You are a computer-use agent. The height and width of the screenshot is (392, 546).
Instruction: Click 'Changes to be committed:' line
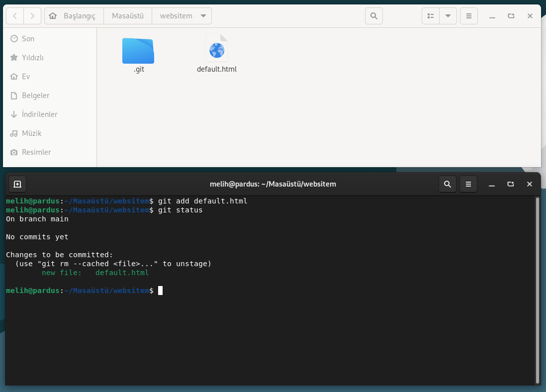(60, 255)
